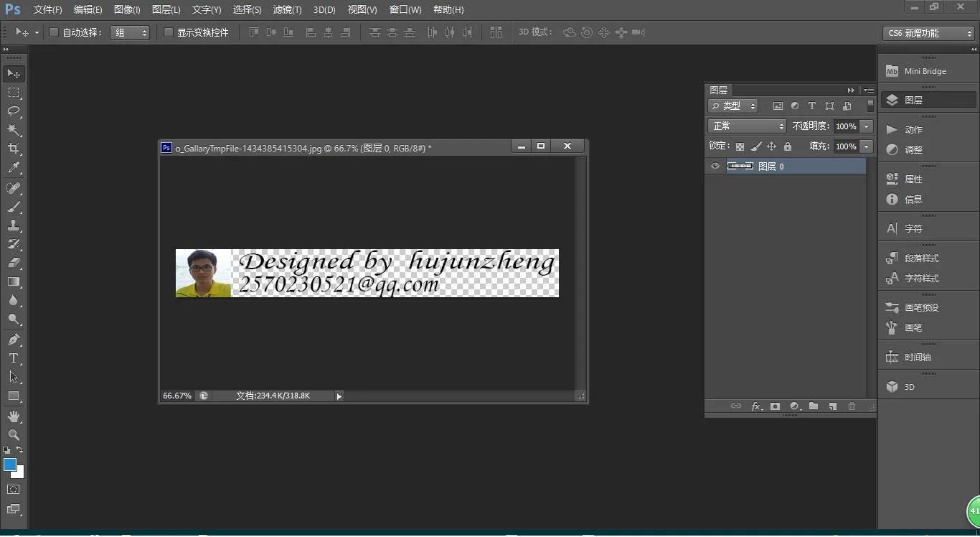Viewport: 980px width, 537px height.
Task: Select the Magic Wand tool
Action: [14, 130]
